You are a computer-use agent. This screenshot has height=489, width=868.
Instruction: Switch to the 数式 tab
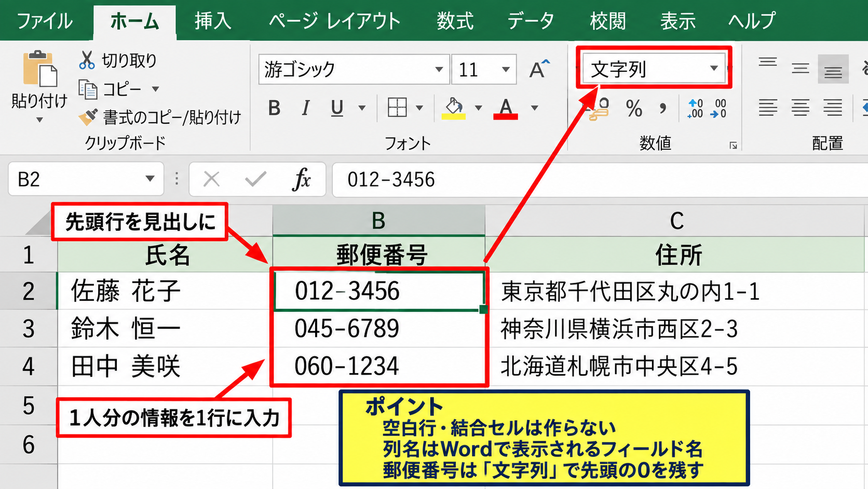coord(455,21)
